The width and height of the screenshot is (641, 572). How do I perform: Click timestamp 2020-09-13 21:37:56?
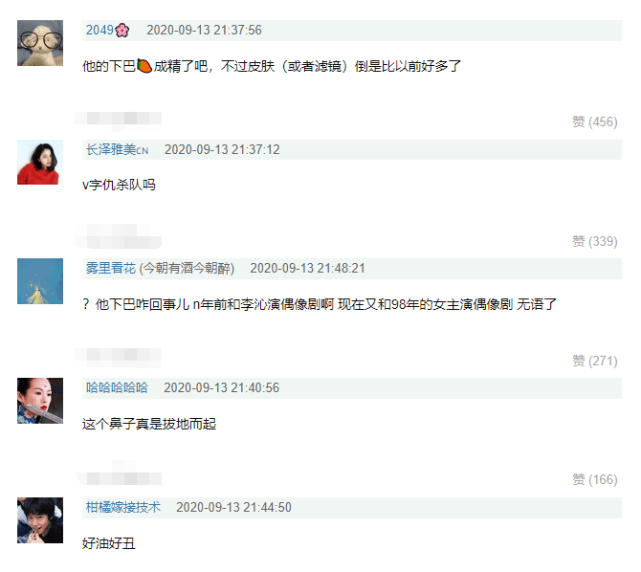pos(204,30)
